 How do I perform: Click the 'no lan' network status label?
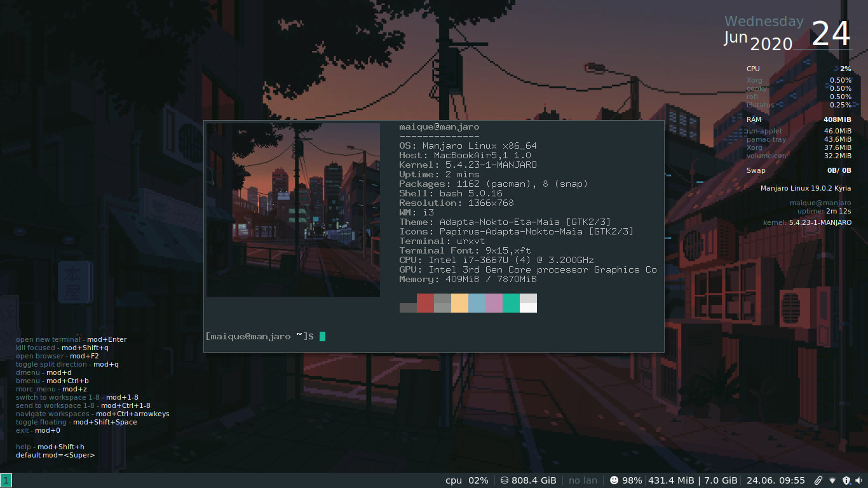(583, 480)
